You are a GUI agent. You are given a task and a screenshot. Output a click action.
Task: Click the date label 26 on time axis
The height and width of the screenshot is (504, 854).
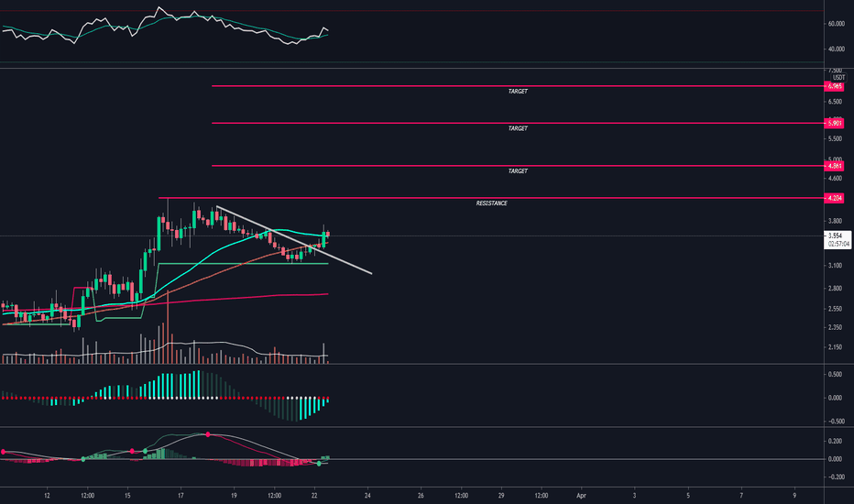(421, 496)
